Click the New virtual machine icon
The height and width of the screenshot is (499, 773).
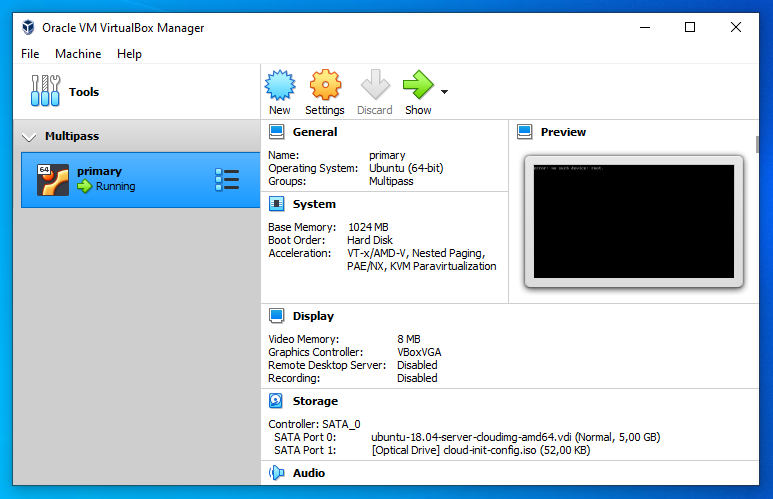click(280, 85)
